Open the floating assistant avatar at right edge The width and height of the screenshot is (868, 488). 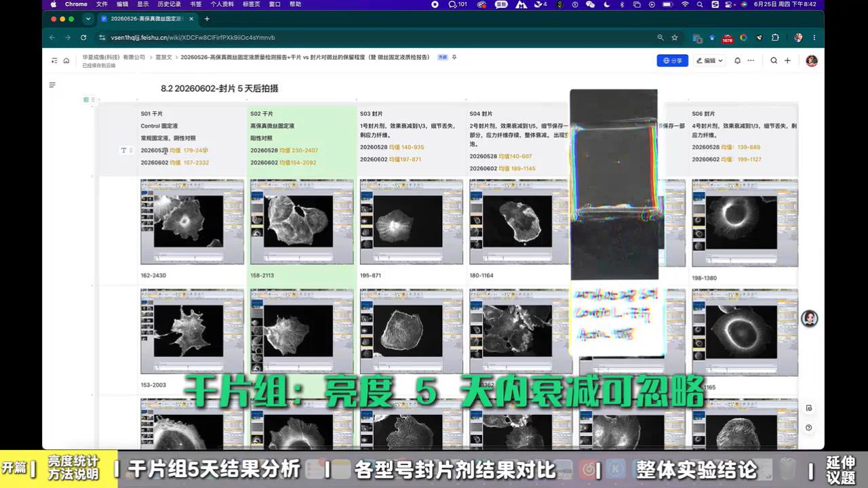(x=810, y=319)
